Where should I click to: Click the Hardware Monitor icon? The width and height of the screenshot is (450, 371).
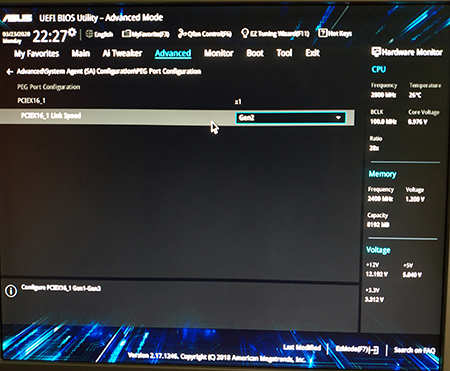coord(376,52)
